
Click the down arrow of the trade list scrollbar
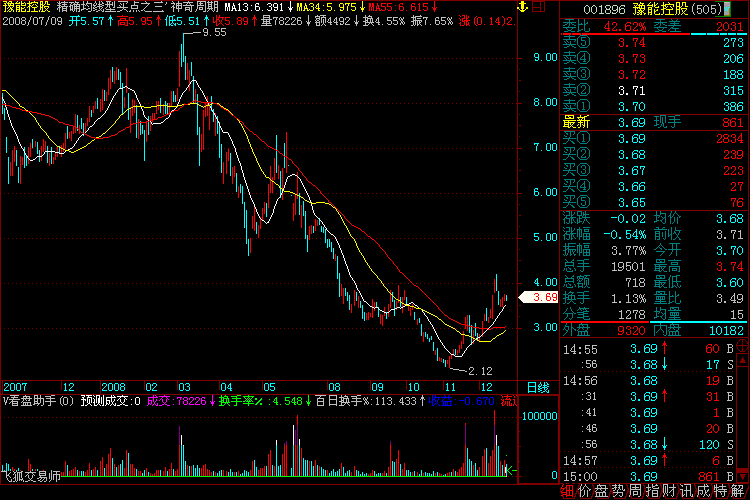[x=743, y=477]
